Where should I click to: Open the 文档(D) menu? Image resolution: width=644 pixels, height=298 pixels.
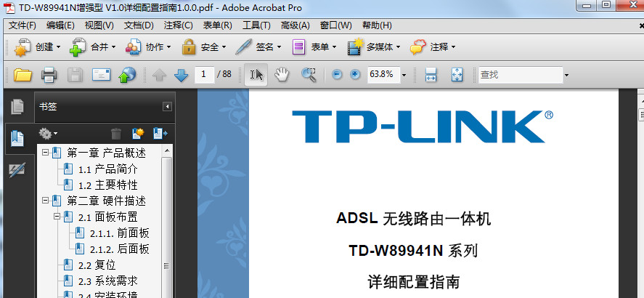click(139, 25)
